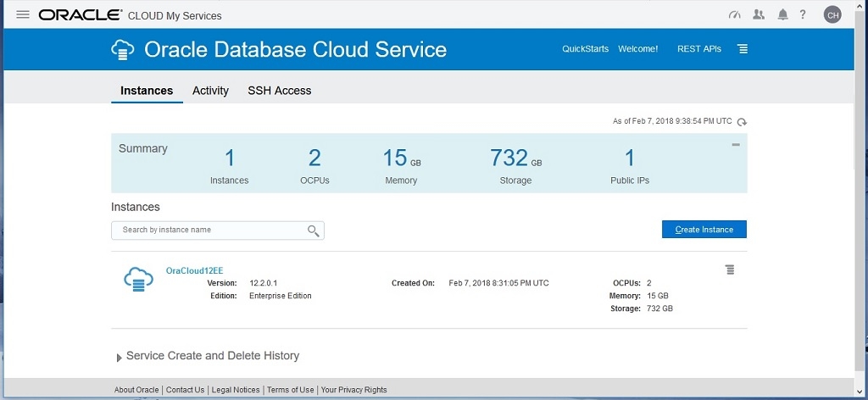Open Your Privacy Rights footer link
The height and width of the screenshot is (400, 868).
[353, 390]
